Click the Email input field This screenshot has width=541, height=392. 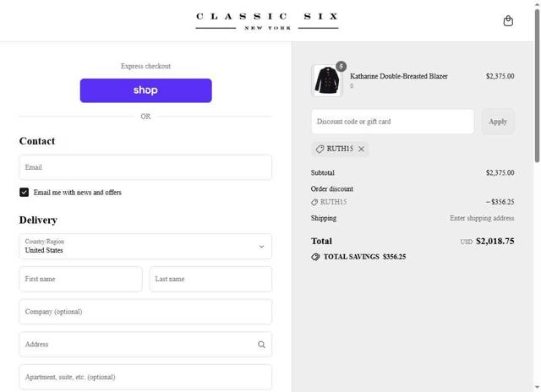pos(145,167)
